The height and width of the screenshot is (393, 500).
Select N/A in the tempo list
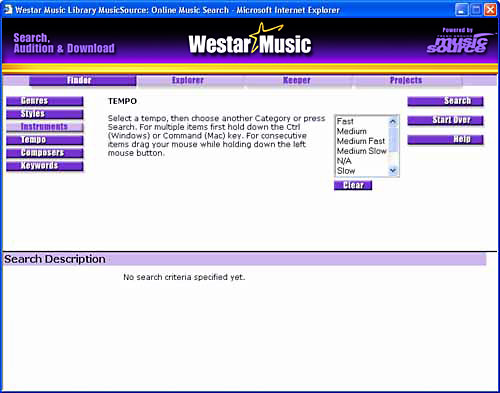pyautogui.click(x=362, y=161)
